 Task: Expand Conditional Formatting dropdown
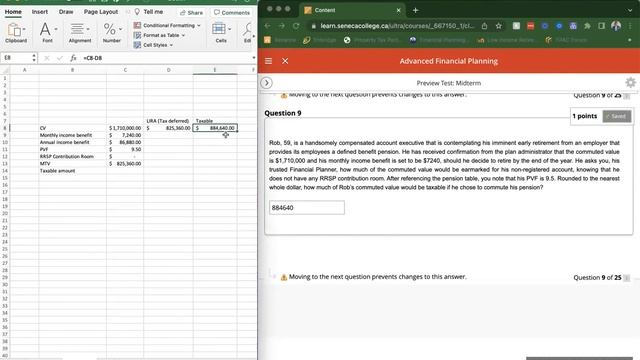(x=199, y=25)
